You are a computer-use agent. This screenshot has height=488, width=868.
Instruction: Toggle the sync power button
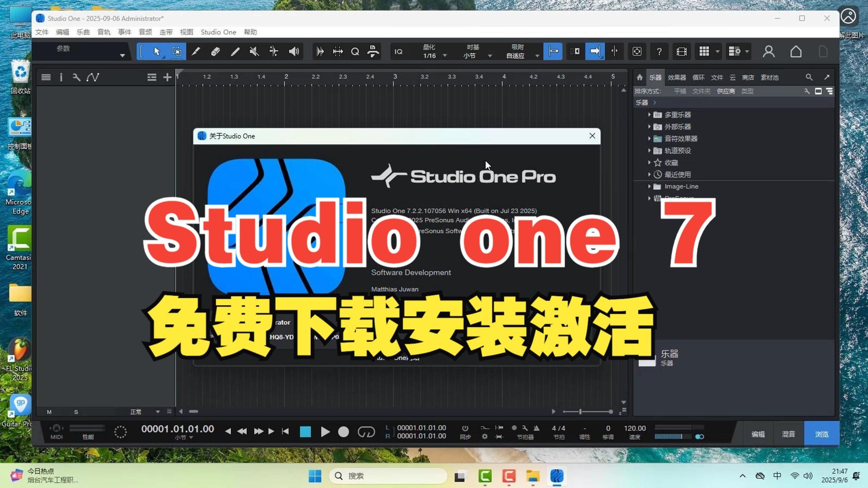465,428
